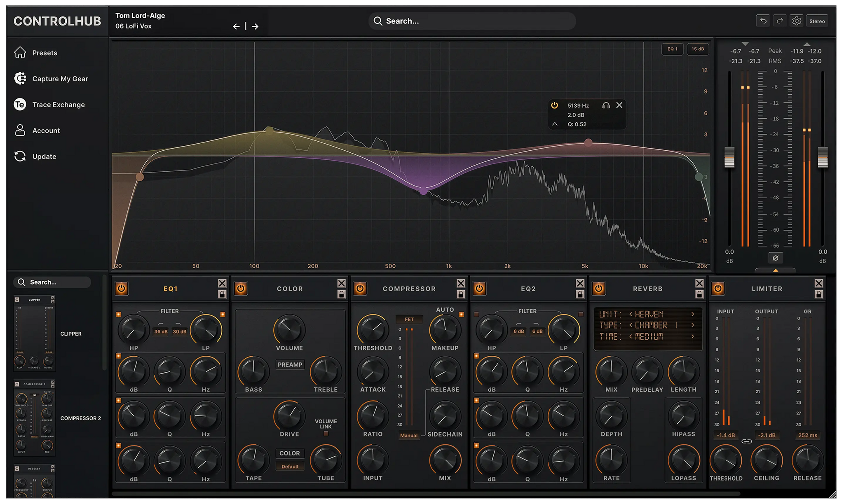The width and height of the screenshot is (844, 504).
Task: Go to previous preset arrow
Action: point(236,26)
